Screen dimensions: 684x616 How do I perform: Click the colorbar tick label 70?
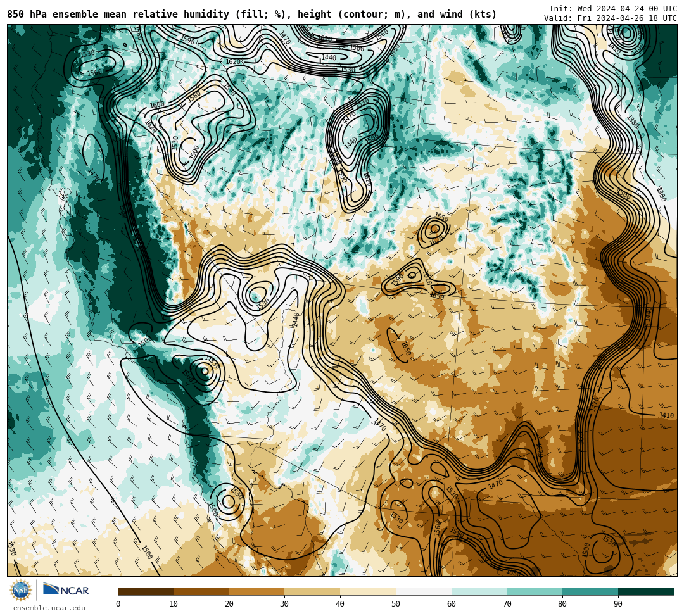click(x=507, y=604)
